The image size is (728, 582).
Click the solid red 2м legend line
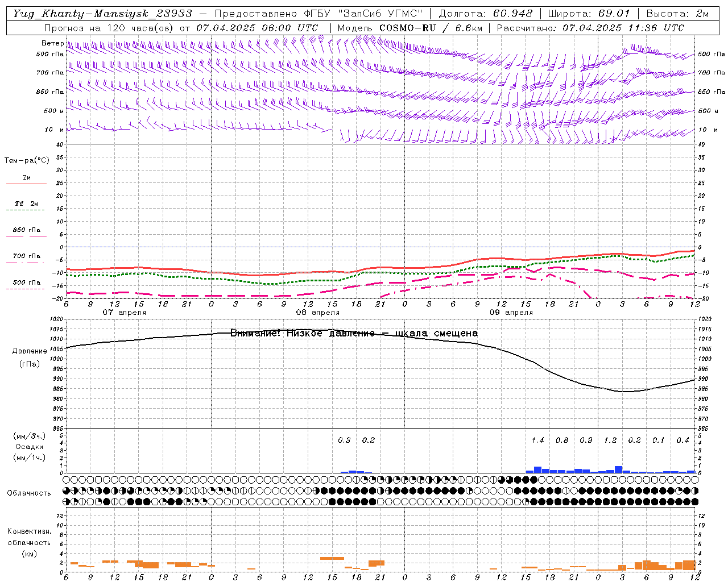point(26,184)
